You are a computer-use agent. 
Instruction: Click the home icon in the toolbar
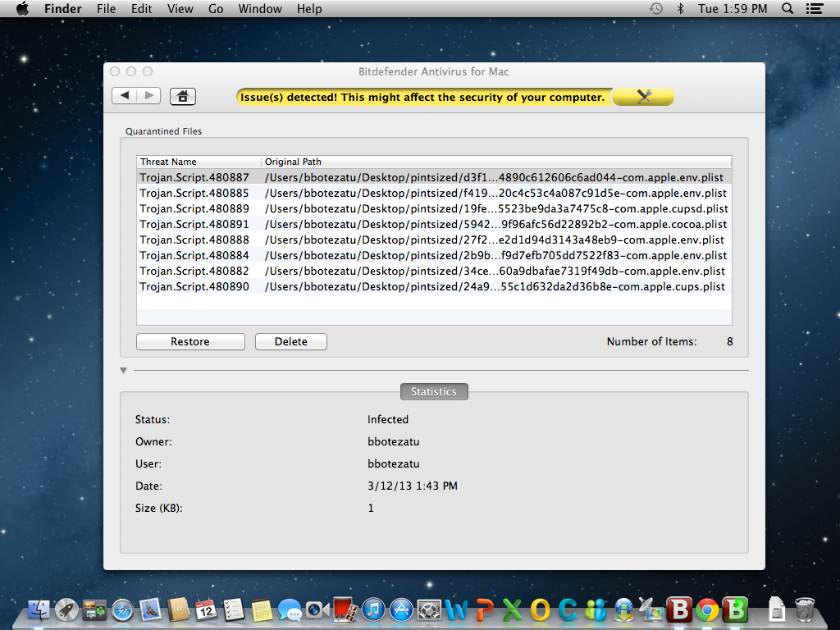point(182,96)
